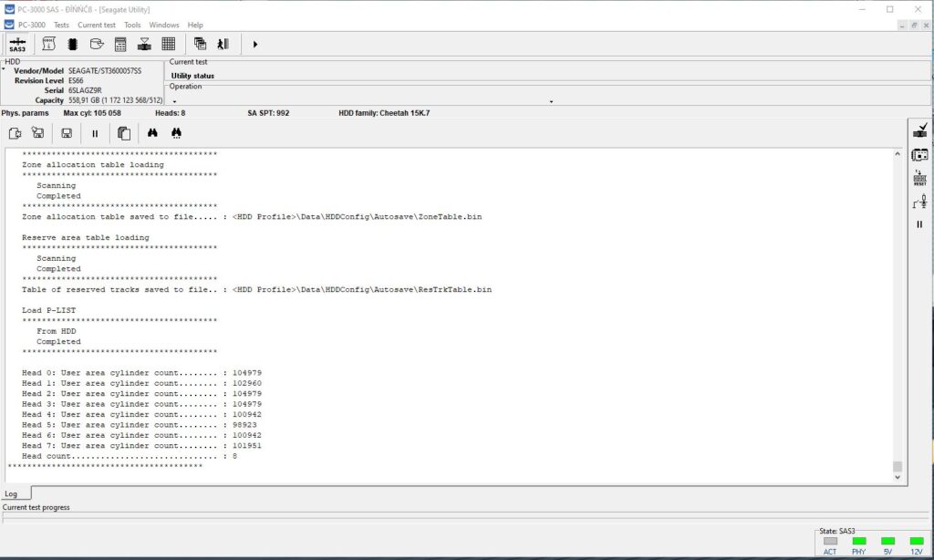This screenshot has height=560, width=934.
Task: Click the 'Head count' log line
Action: 130,456
